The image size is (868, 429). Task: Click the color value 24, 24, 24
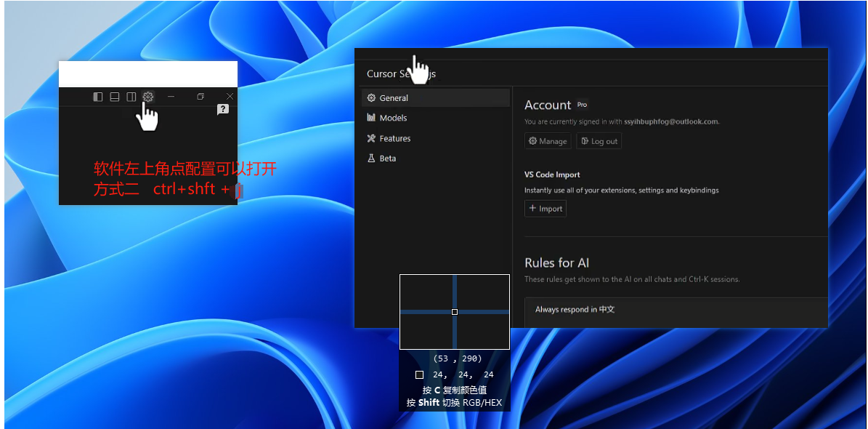coord(463,374)
